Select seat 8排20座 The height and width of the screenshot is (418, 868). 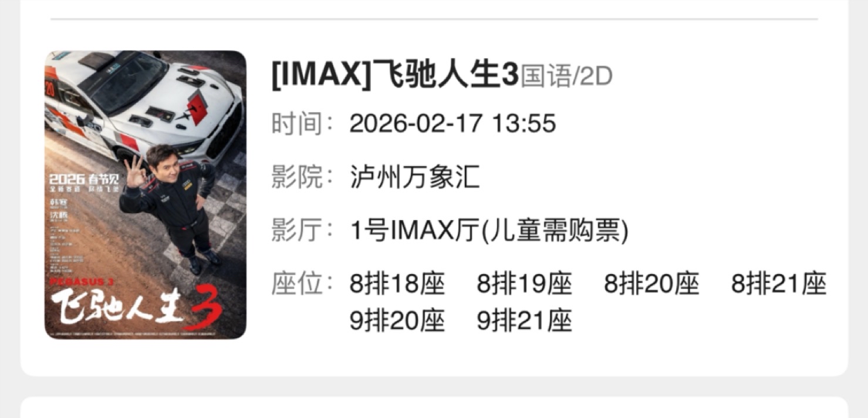pyautogui.click(x=651, y=285)
